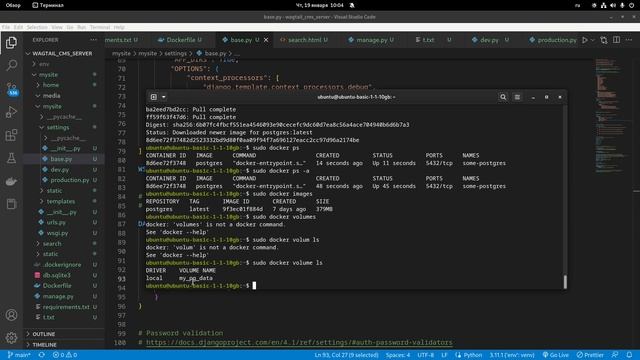
Task: Collapse the settings folder
Action: click(x=58, y=127)
